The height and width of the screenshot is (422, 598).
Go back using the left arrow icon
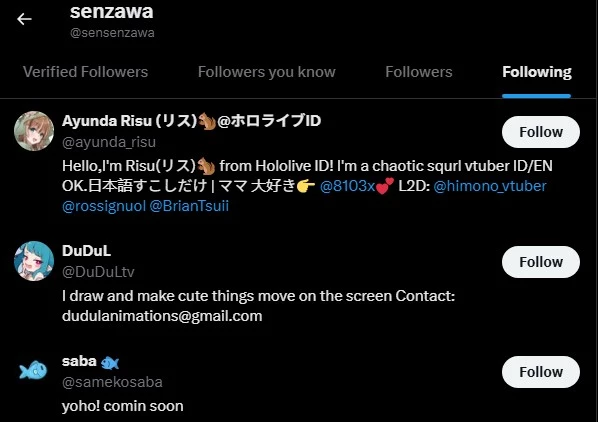pyautogui.click(x=24, y=19)
